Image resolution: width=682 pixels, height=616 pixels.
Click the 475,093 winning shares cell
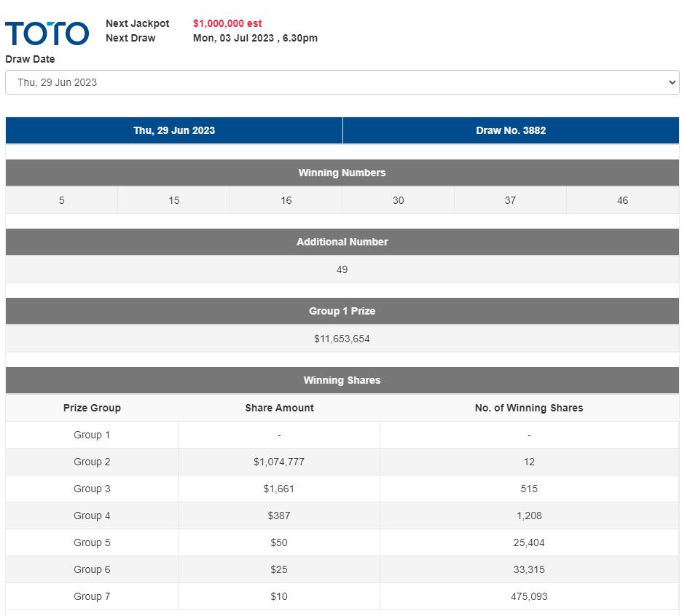(x=529, y=596)
